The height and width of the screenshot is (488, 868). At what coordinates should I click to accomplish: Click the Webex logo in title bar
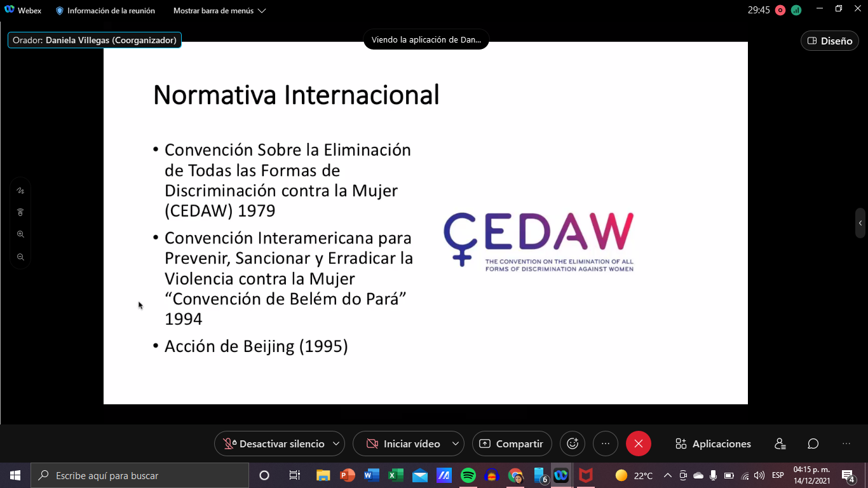click(x=10, y=10)
